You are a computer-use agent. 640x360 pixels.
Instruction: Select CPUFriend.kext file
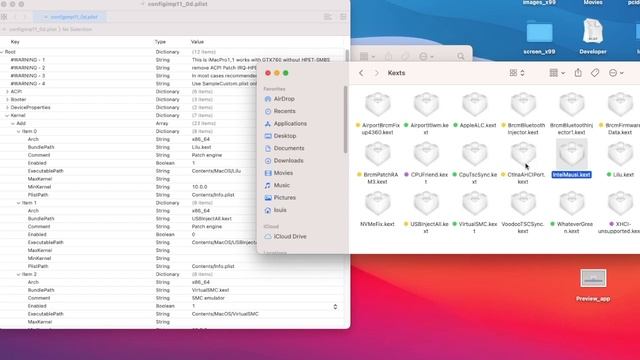tap(426, 163)
